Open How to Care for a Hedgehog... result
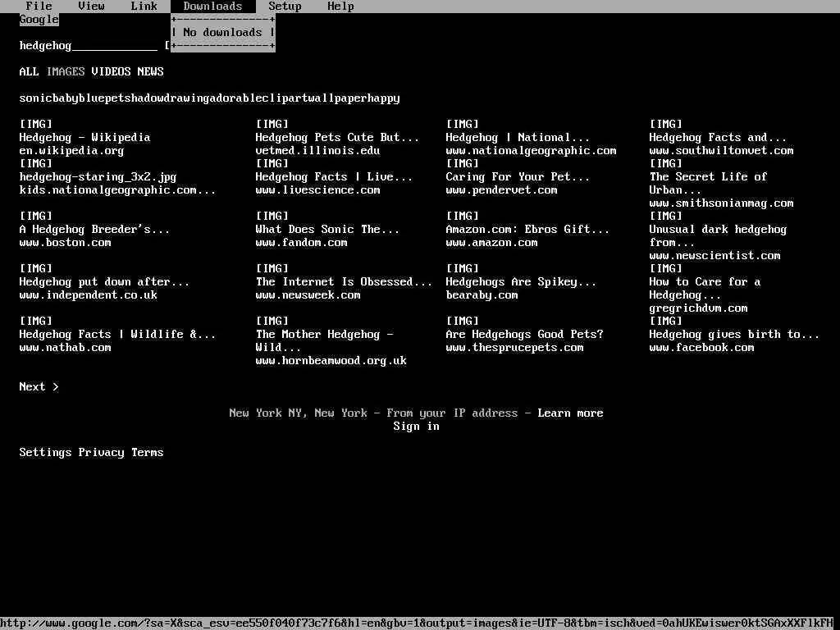 pos(705,288)
